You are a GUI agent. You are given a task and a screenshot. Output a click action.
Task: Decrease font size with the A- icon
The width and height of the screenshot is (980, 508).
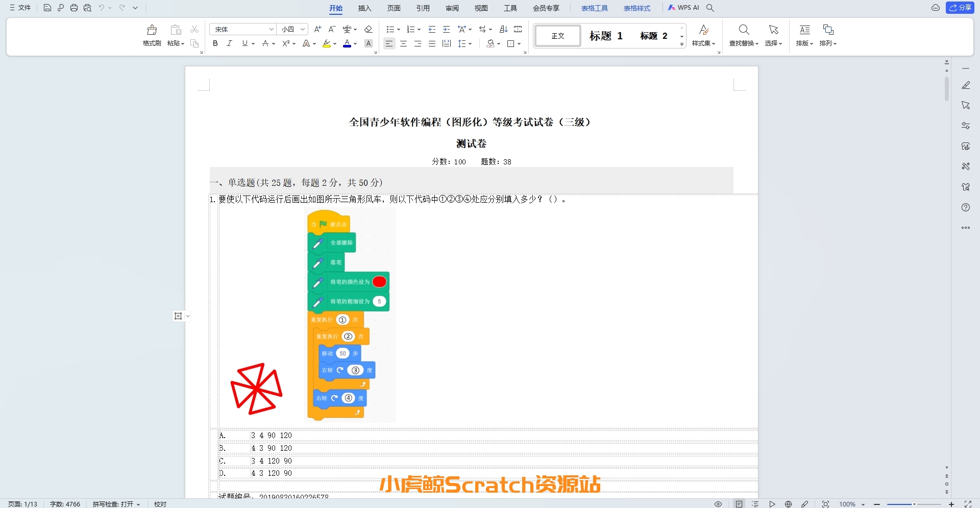[332, 29]
